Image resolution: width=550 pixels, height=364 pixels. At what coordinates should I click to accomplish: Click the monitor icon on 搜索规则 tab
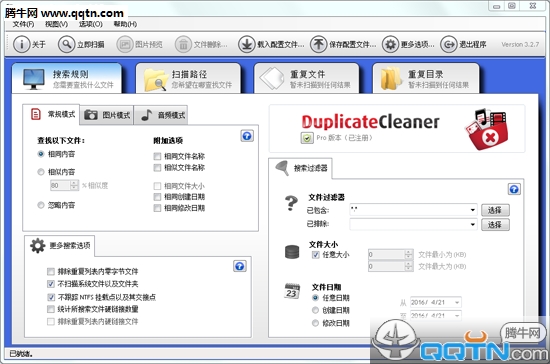click(34, 79)
